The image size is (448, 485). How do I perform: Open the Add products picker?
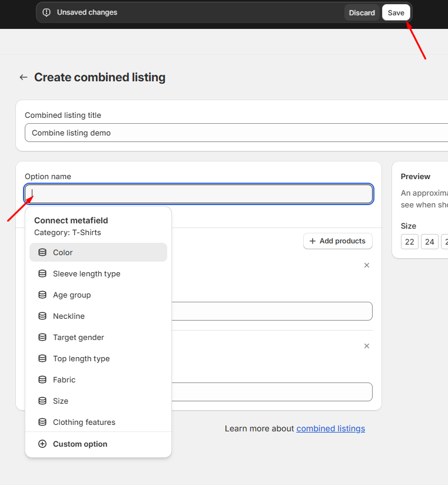337,241
